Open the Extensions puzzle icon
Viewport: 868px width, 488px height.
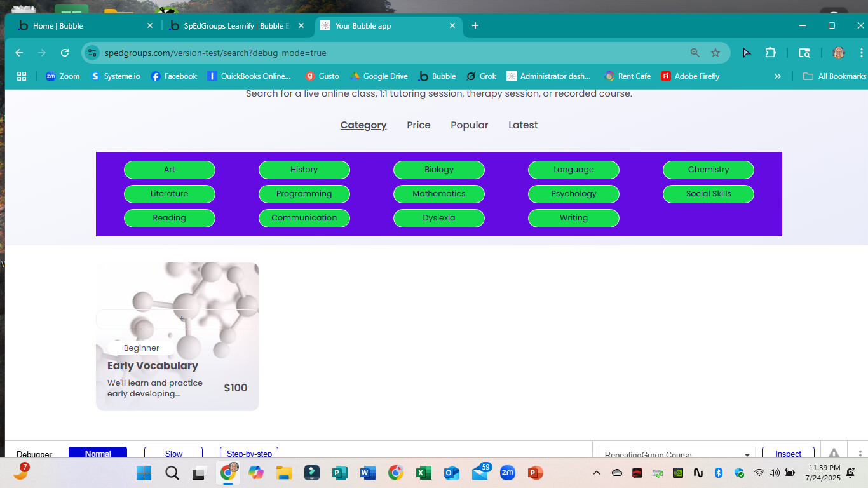click(x=771, y=53)
